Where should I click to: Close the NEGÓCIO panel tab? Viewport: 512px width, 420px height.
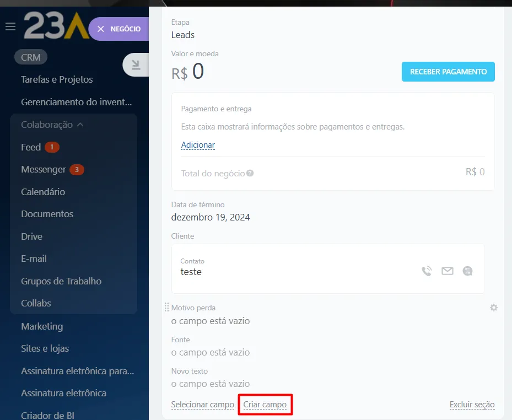pos(100,29)
